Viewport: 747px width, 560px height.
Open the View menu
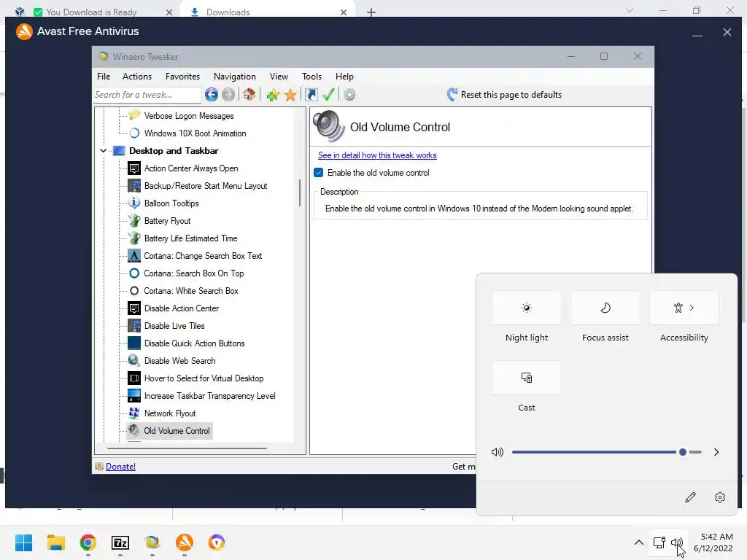(279, 76)
